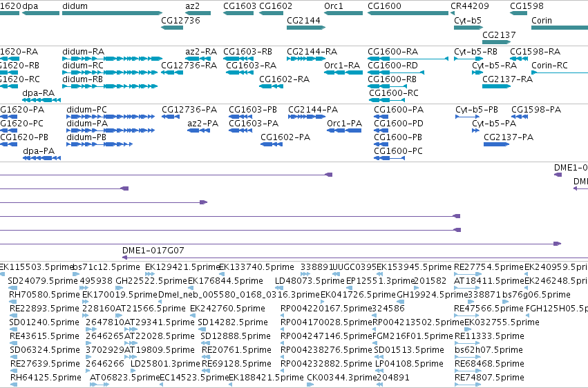Open EST RP004220167.5prime
This screenshot has height=388, width=588.
point(326,309)
